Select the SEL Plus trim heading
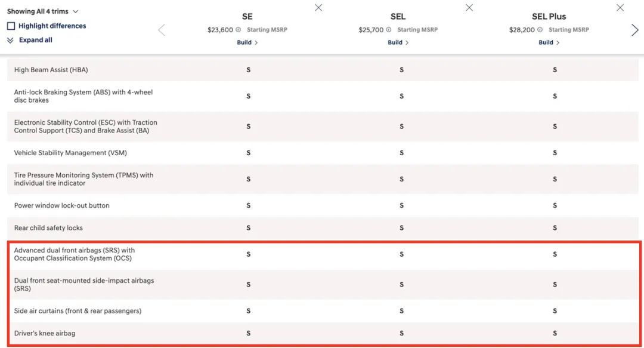The width and height of the screenshot is (644, 348). coord(549,17)
